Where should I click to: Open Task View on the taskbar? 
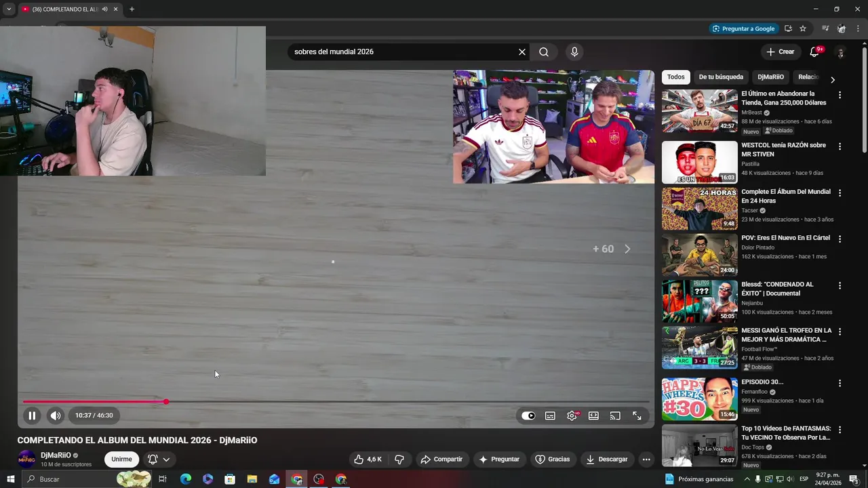163,479
